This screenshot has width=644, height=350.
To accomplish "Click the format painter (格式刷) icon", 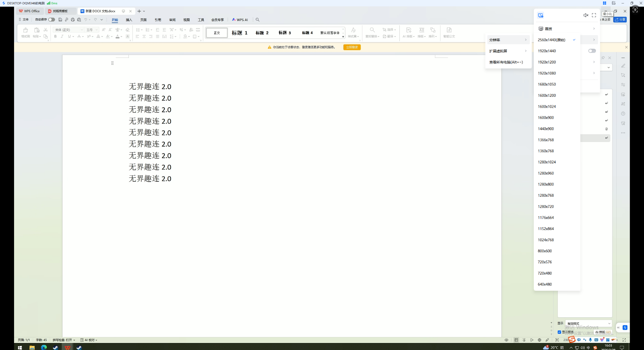I will click(25, 32).
